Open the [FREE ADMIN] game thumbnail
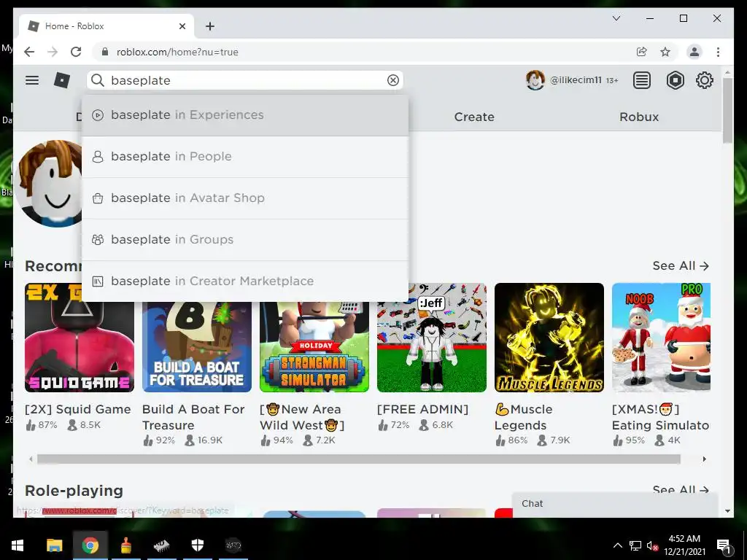747x560 pixels. (x=432, y=338)
